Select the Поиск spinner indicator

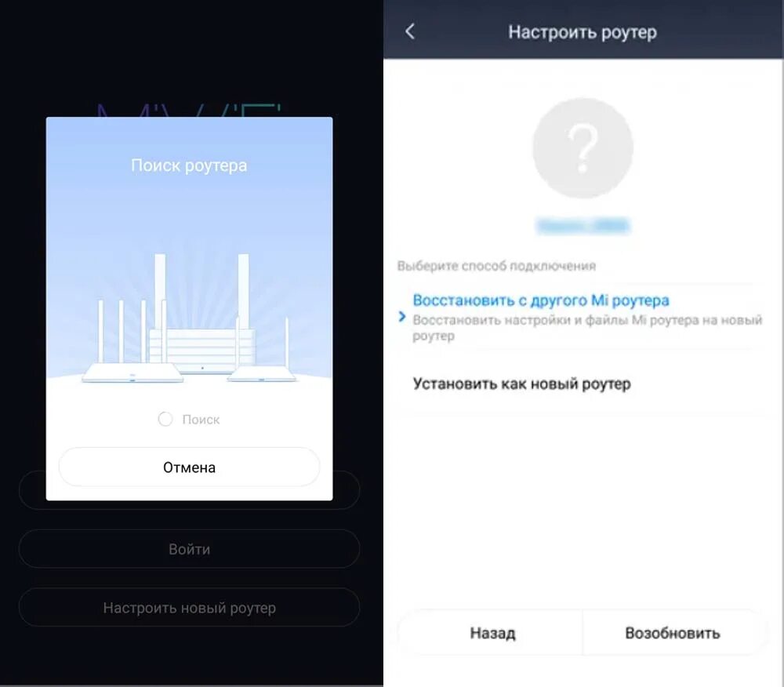(x=165, y=419)
